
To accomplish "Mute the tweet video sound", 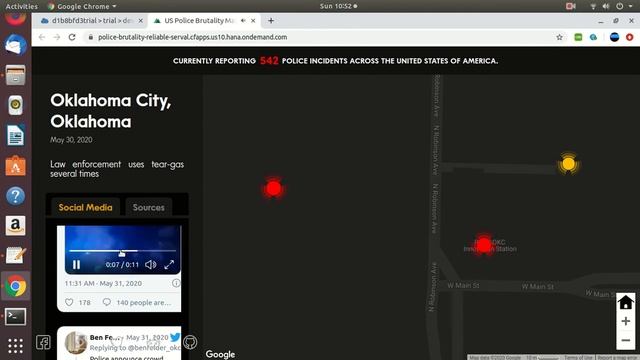I will point(151,264).
